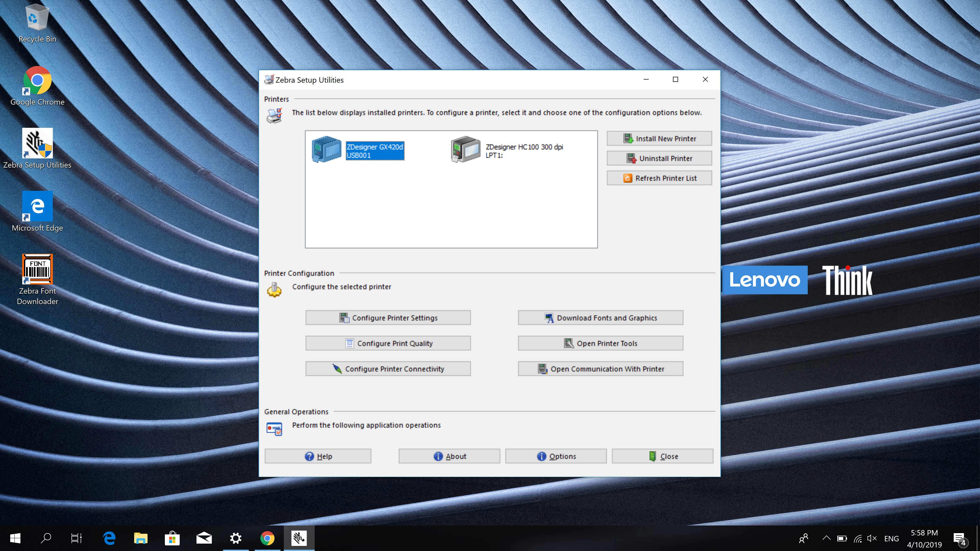The width and height of the screenshot is (980, 551).
Task: Select the ZDesigner GX420d printer icon
Action: [326, 149]
